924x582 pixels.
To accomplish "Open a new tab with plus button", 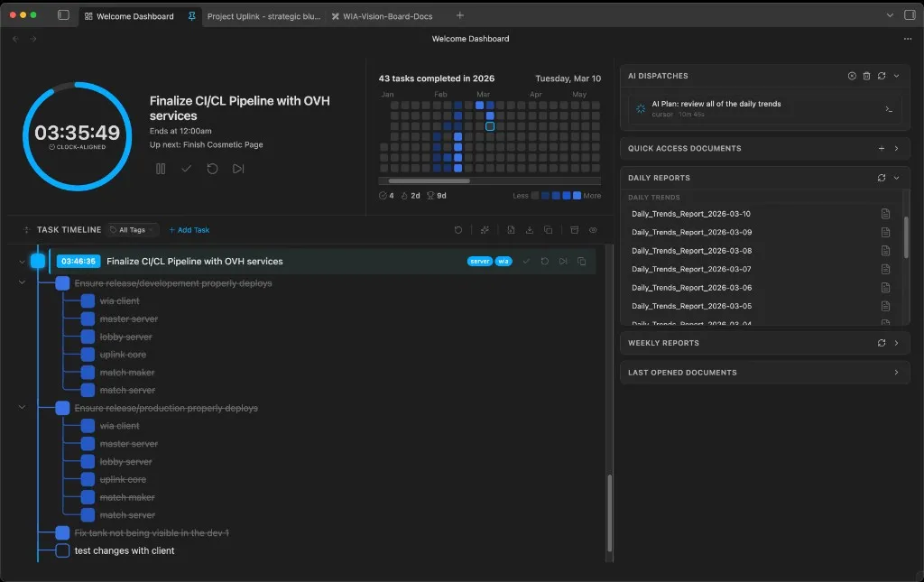I will point(459,15).
